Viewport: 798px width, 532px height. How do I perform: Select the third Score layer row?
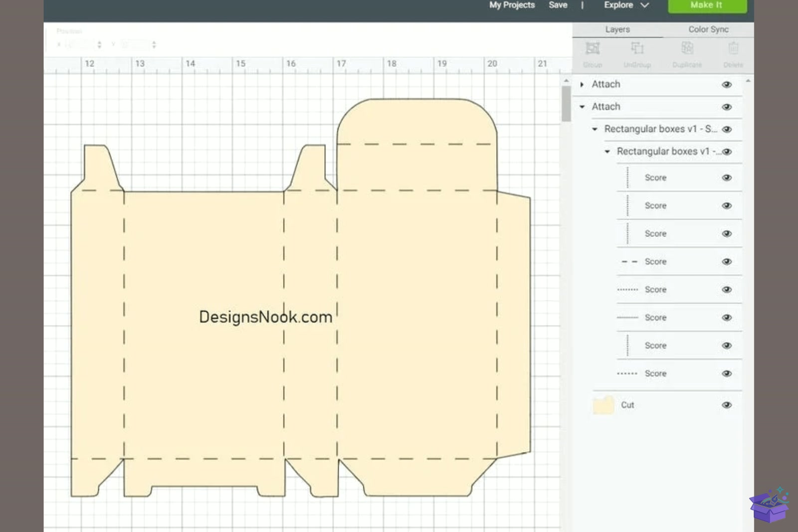pyautogui.click(x=679, y=233)
